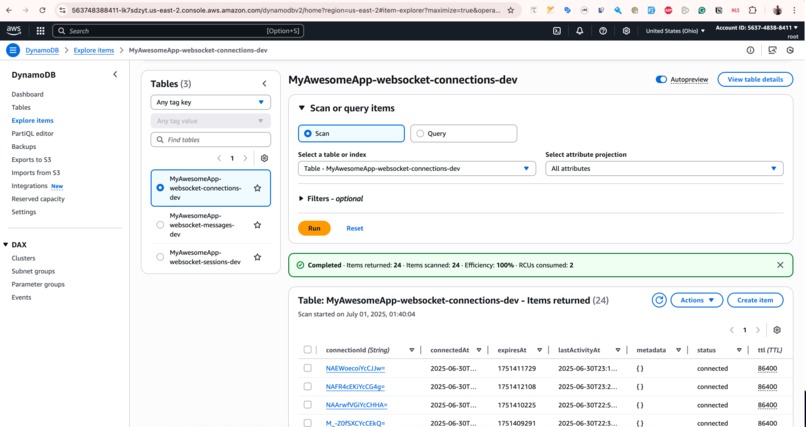806x427 pixels.
Task: Collapse the Scan or query items section
Action: [x=302, y=108]
